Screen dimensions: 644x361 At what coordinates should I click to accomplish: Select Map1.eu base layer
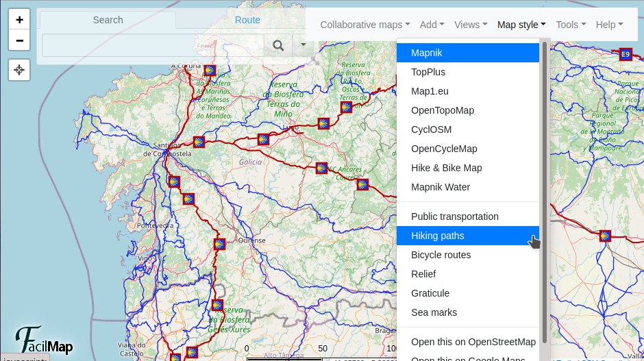coord(468,91)
